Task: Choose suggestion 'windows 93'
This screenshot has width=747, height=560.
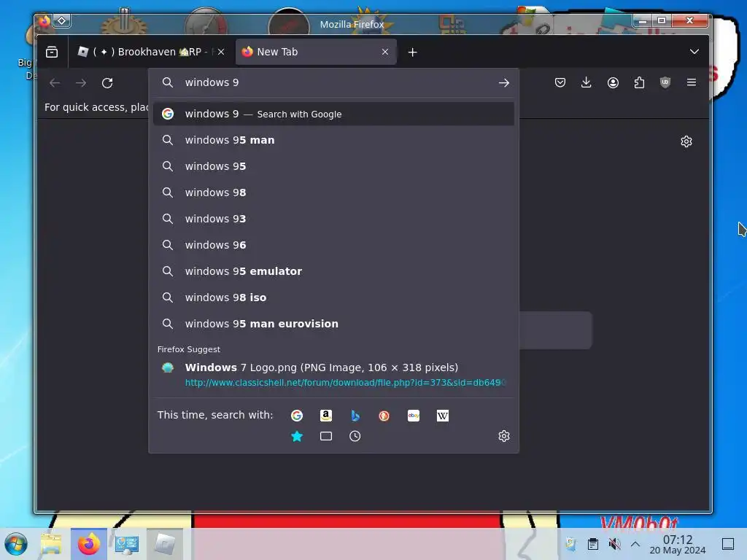Action: pos(333,219)
